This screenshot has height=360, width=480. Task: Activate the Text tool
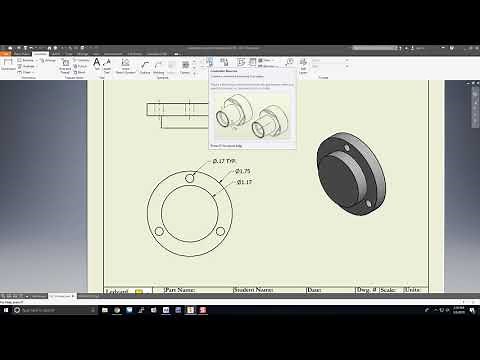[x=97, y=64]
